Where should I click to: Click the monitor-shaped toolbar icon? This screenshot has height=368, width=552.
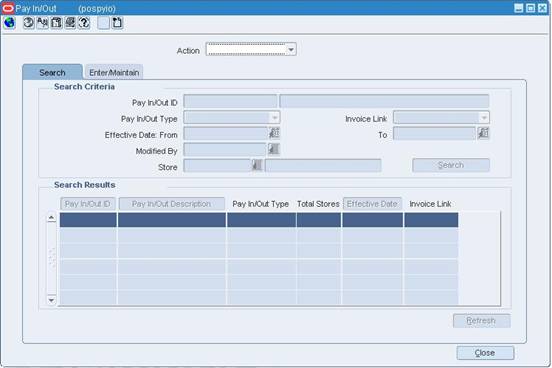(x=70, y=23)
